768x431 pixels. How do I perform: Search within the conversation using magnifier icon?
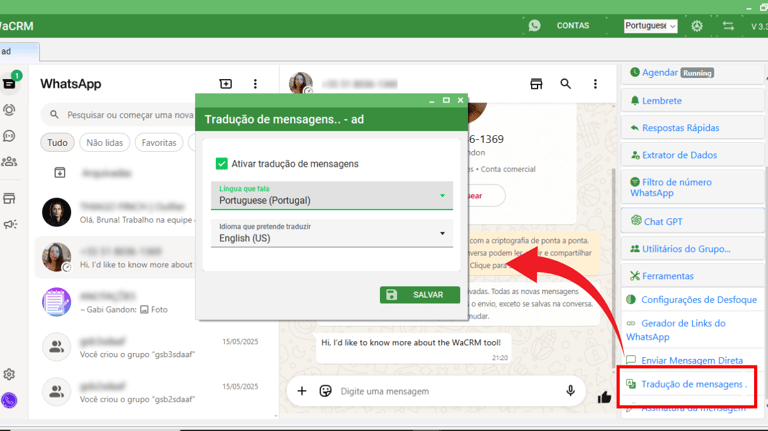(566, 84)
